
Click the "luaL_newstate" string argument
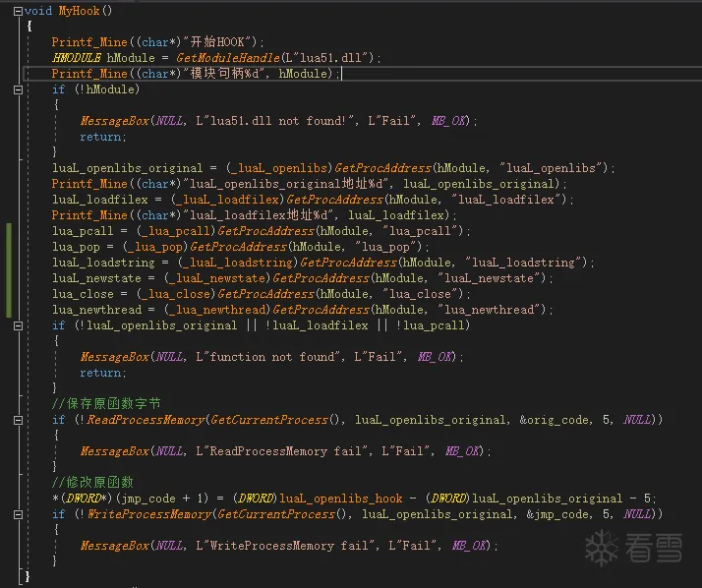click(x=490, y=278)
